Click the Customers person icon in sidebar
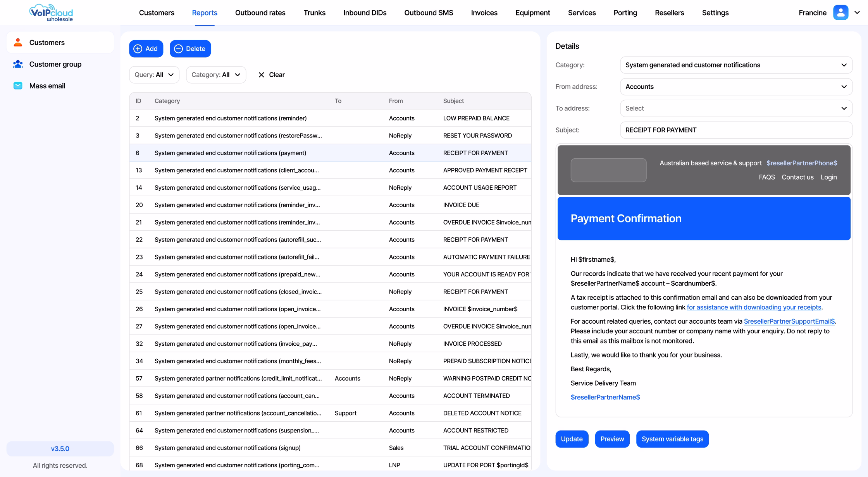The image size is (868, 477). [18, 42]
